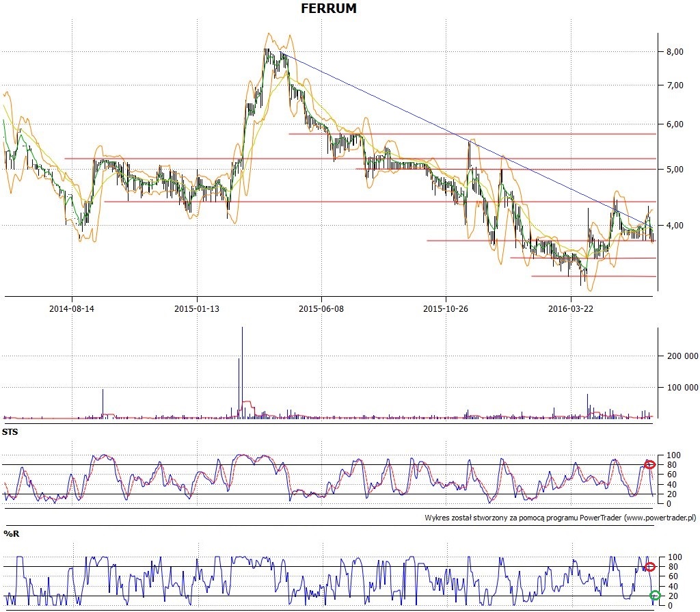Click the PowerTrader attribution text
Viewport: 700px width, 612px height.
pos(561,518)
